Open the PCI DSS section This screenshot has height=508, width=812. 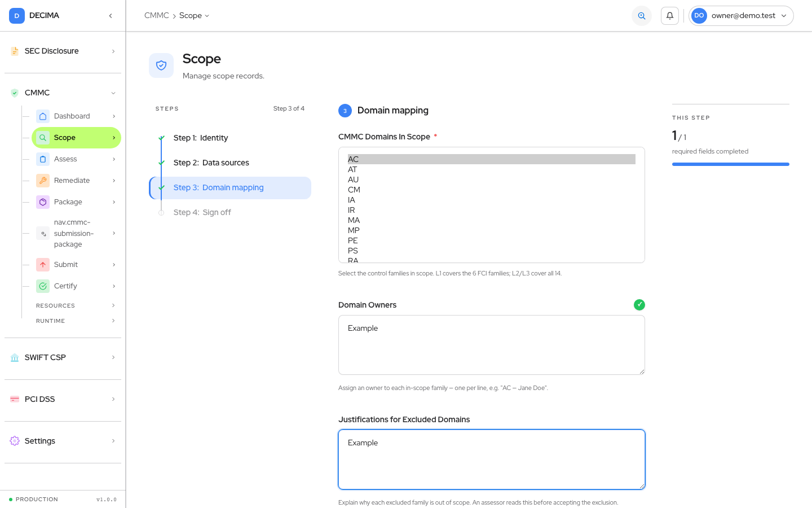tap(63, 400)
